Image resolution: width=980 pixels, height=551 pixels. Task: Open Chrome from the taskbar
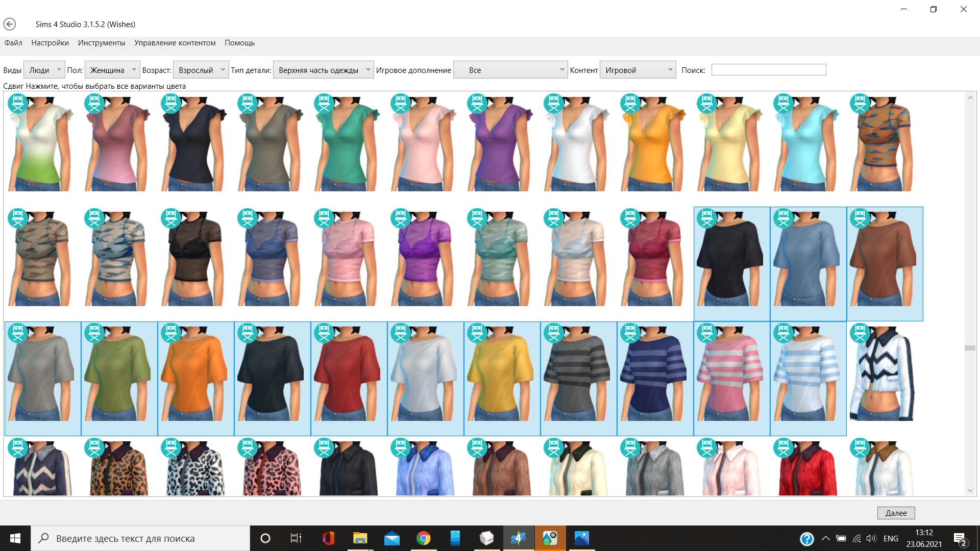423,538
